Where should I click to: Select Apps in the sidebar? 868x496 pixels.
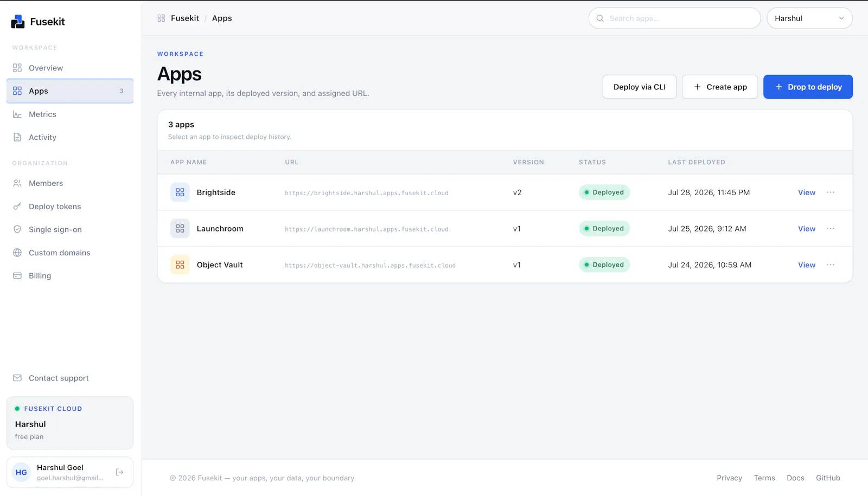(x=70, y=91)
